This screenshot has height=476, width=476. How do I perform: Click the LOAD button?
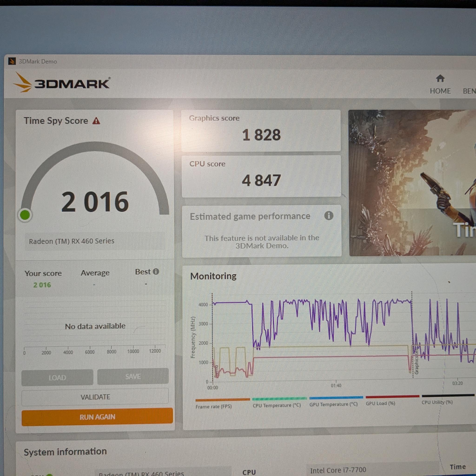pos(57,377)
